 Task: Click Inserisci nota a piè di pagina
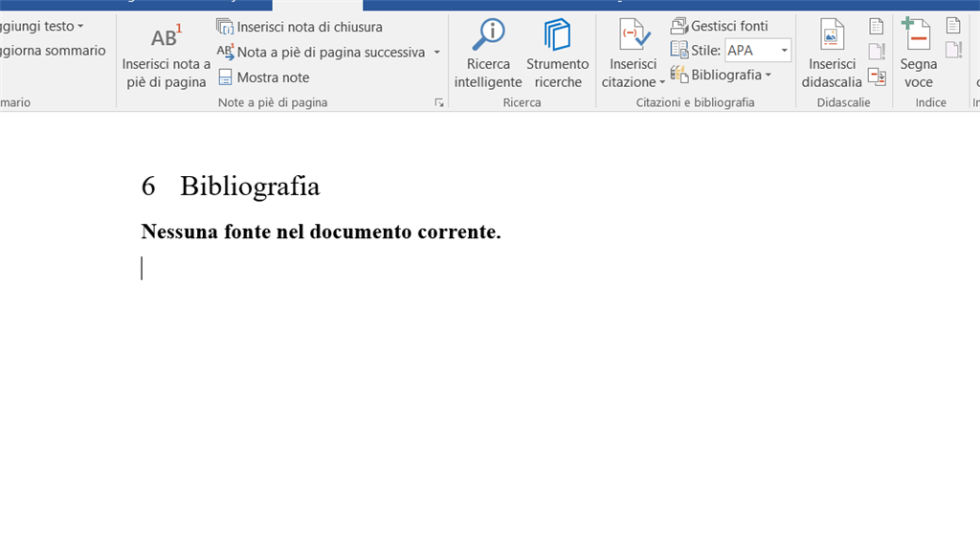tap(166, 56)
